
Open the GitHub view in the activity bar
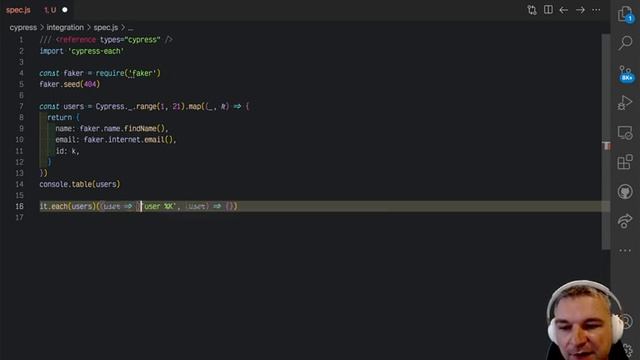[x=625, y=191]
